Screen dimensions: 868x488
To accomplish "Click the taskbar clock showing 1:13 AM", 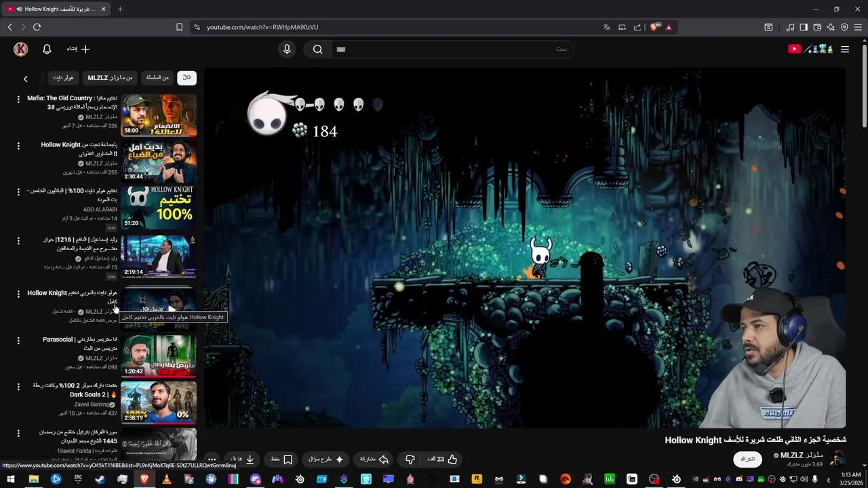I will (x=850, y=479).
